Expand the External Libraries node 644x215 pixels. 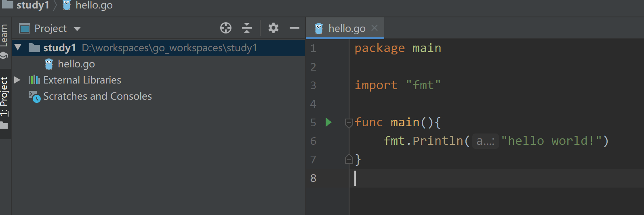pyautogui.click(x=17, y=80)
